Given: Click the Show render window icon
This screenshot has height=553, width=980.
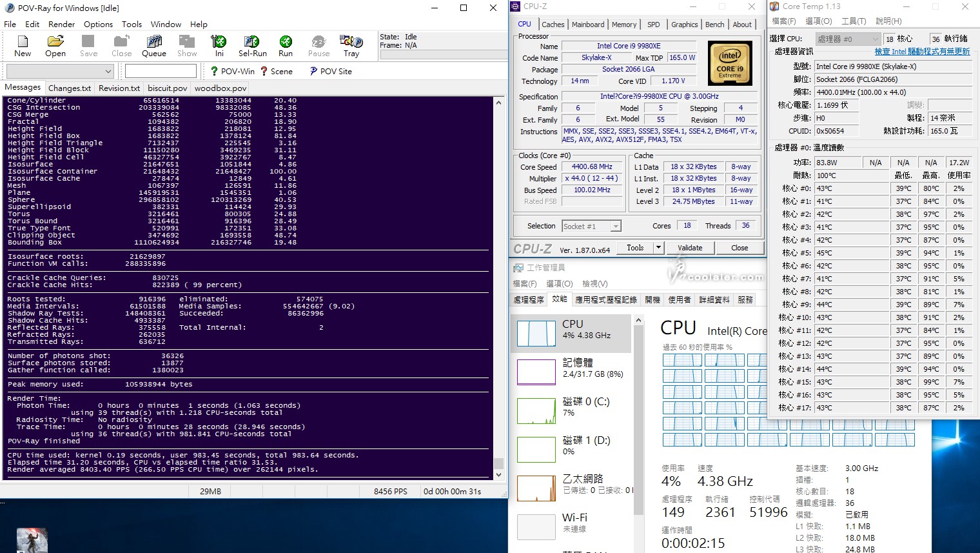Looking at the screenshot, I should pos(187,46).
